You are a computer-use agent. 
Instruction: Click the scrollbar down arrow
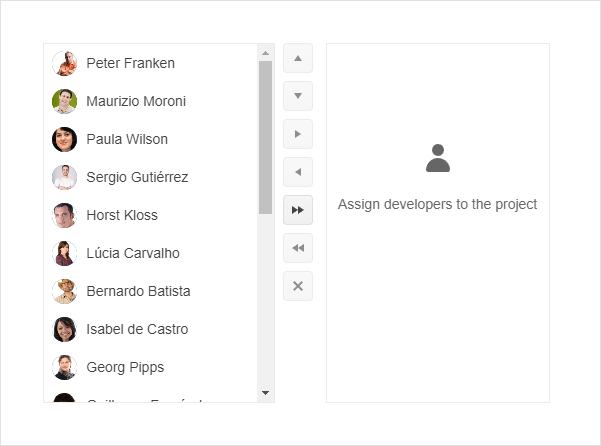[265, 393]
